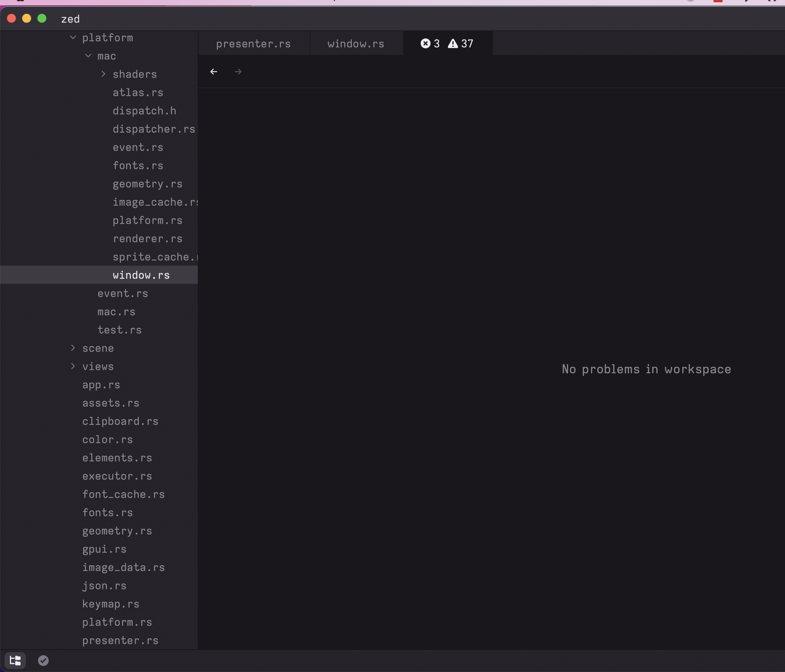Click the back navigation arrow
Screen dimensions: 785x672
213,72
